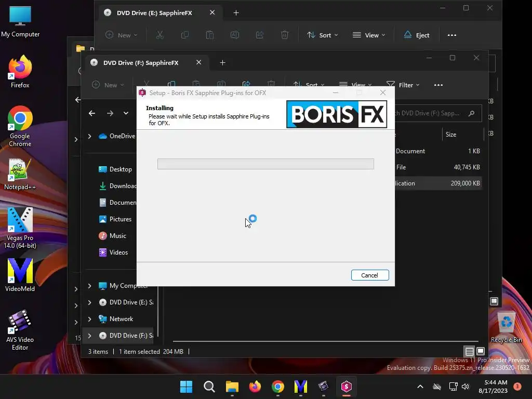The height and width of the screenshot is (399, 532).
Task: Click the Boris FX logo banner
Action: (337, 114)
